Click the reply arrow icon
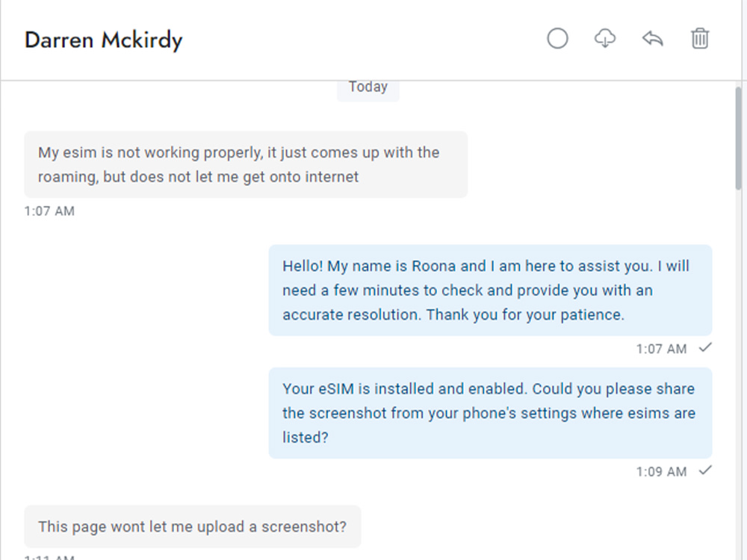Screen dimensions: 747x560 point(653,39)
